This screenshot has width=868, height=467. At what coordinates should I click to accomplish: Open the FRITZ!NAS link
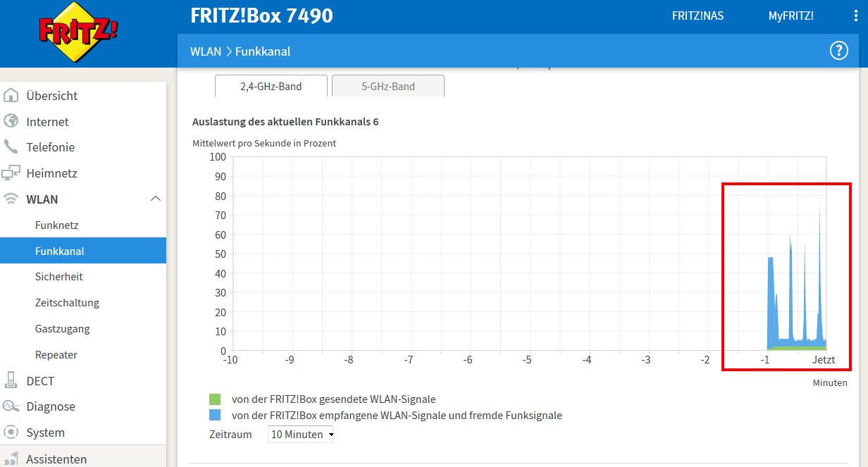pos(697,16)
